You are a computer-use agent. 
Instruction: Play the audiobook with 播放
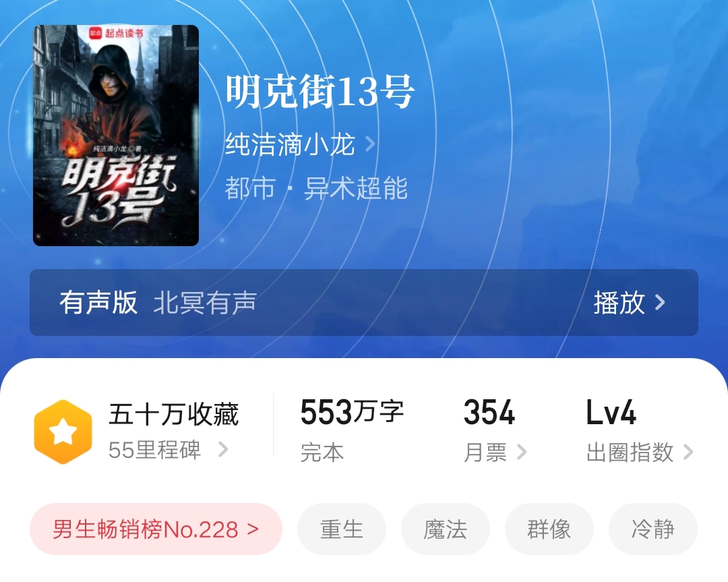point(619,302)
